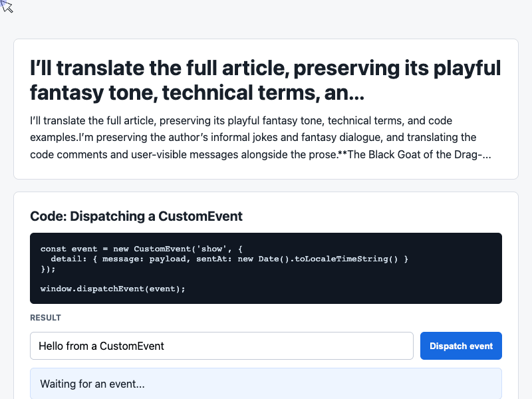Click the large title 'I'll translate the full article'

pos(265,80)
